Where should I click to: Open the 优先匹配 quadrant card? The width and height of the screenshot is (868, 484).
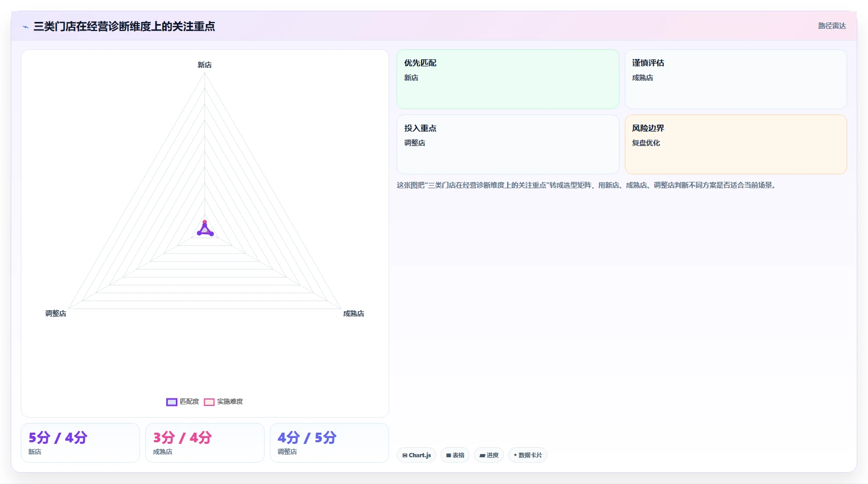click(508, 79)
